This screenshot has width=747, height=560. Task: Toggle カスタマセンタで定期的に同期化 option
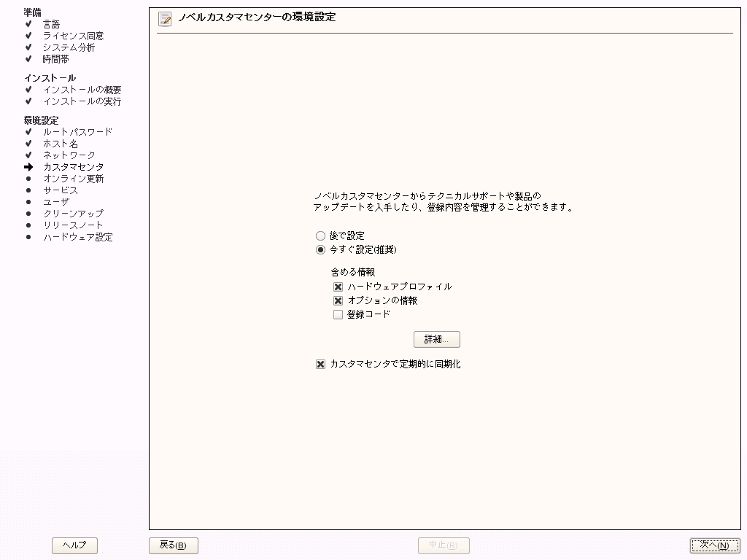point(320,364)
